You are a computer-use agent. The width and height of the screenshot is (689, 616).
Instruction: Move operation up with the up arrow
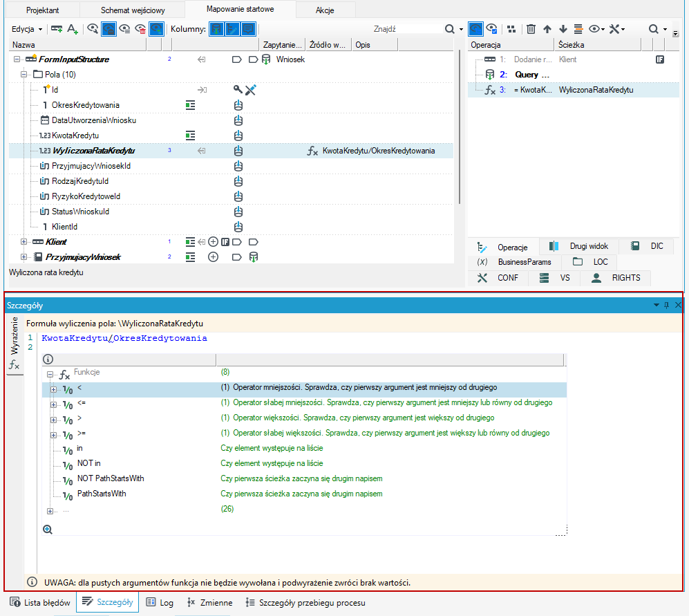click(547, 29)
